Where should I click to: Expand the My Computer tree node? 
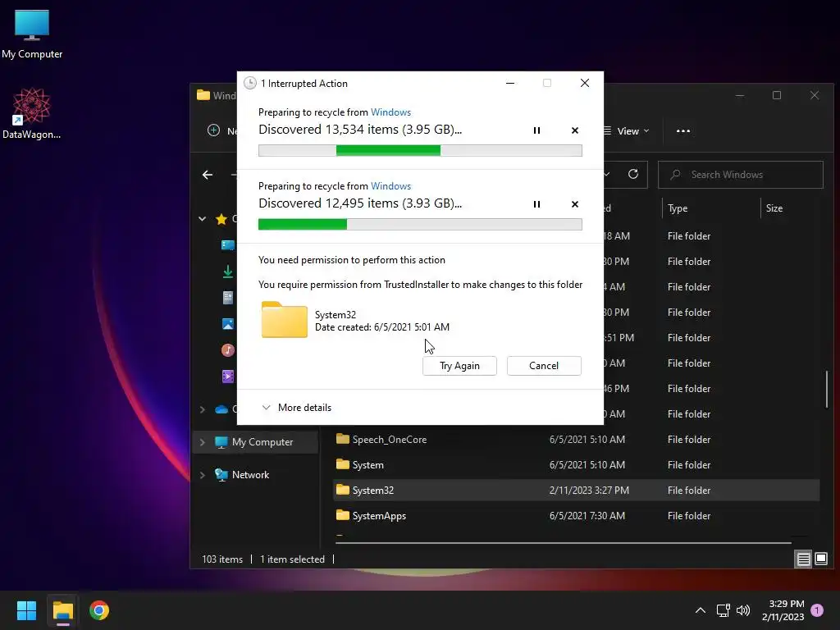click(202, 442)
